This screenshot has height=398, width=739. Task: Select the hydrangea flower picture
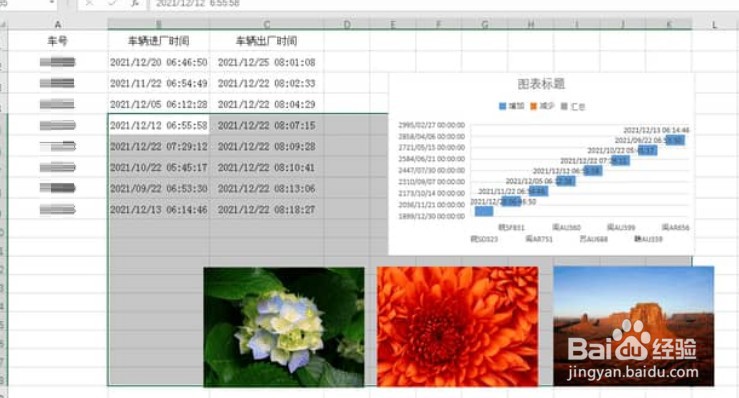[x=284, y=327]
